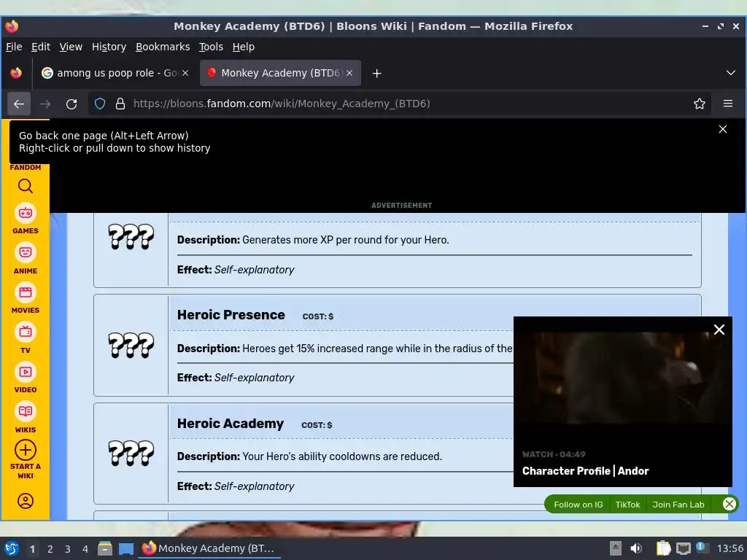747x560 pixels.
Task: Switch to workspace 2 in taskbar
Action: coord(50,549)
